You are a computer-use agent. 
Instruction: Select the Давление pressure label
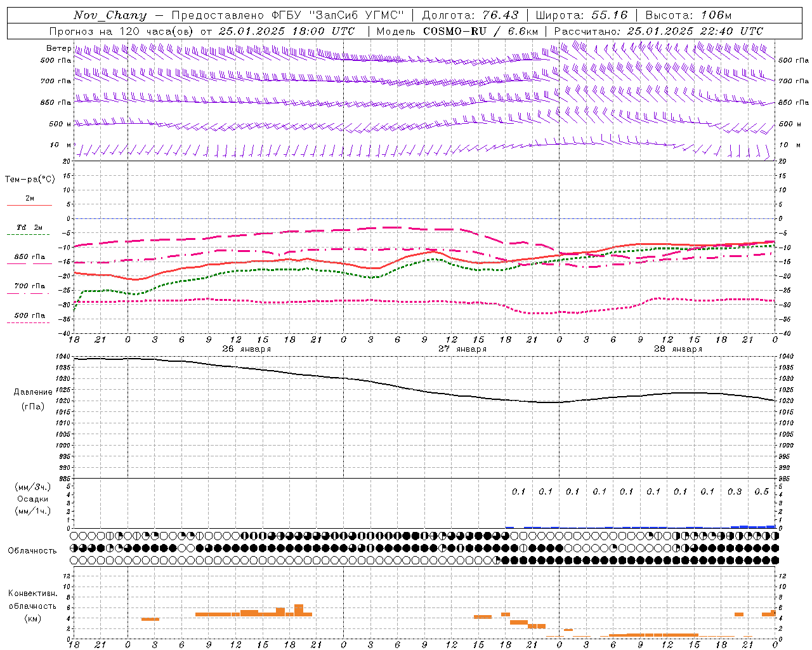(x=33, y=392)
